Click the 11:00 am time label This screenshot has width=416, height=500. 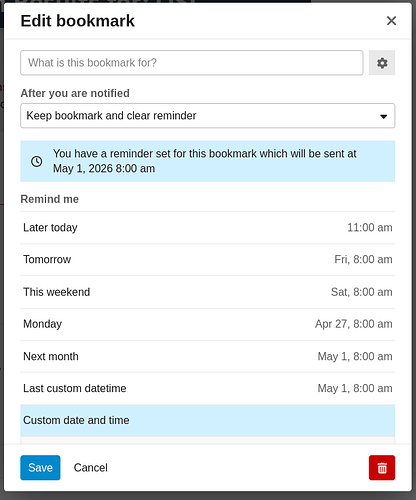[370, 228]
